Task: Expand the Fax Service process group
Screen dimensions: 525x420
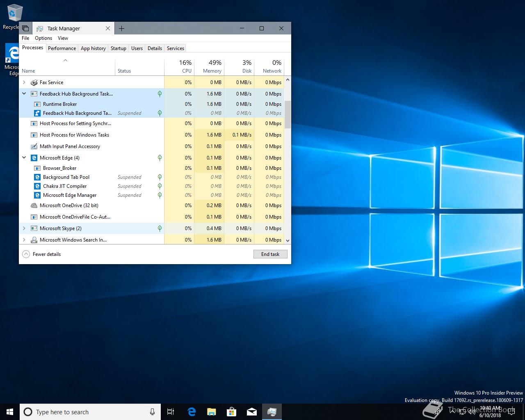Action: coord(24,82)
